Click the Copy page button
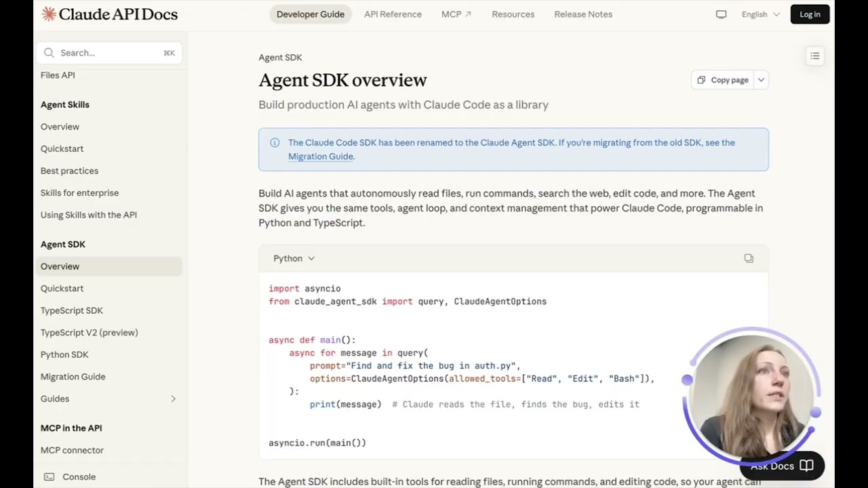Image resolution: width=868 pixels, height=488 pixels. [722, 80]
